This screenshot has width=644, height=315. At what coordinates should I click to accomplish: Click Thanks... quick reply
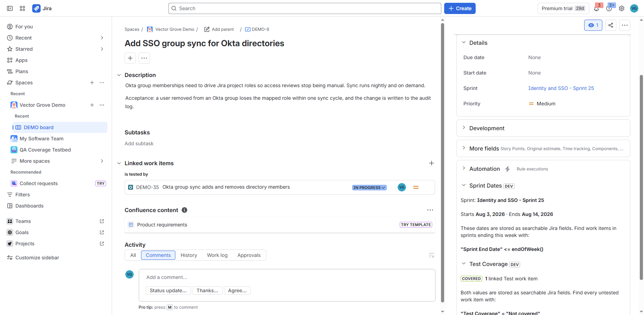(208, 290)
